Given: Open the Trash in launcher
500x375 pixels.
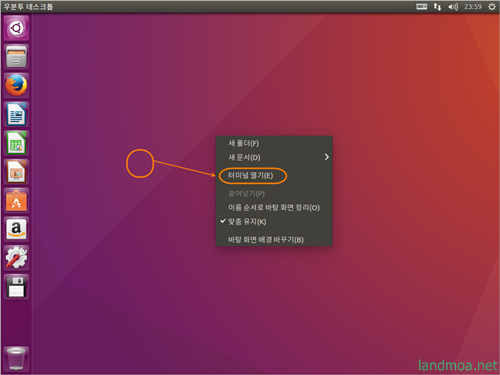Looking at the screenshot, I should (x=16, y=359).
